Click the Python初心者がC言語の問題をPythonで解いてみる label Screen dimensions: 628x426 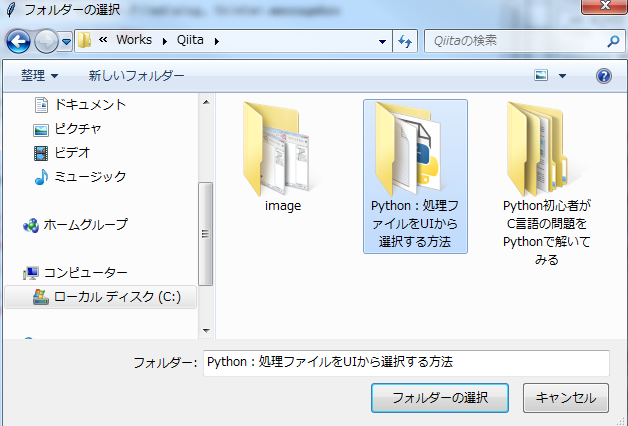[x=547, y=233]
